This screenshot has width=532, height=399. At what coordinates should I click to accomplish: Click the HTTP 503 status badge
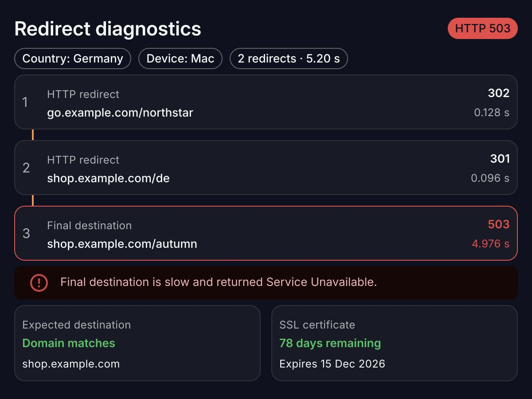(482, 28)
